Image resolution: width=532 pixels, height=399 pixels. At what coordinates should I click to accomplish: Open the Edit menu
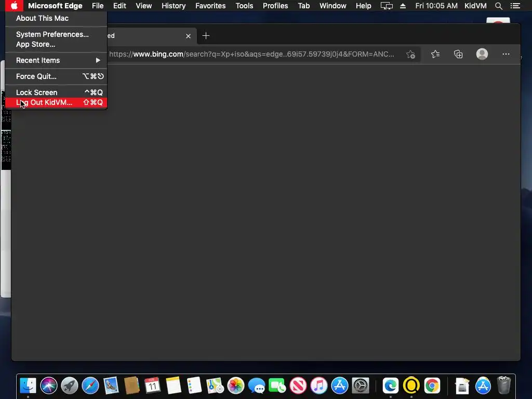click(119, 6)
